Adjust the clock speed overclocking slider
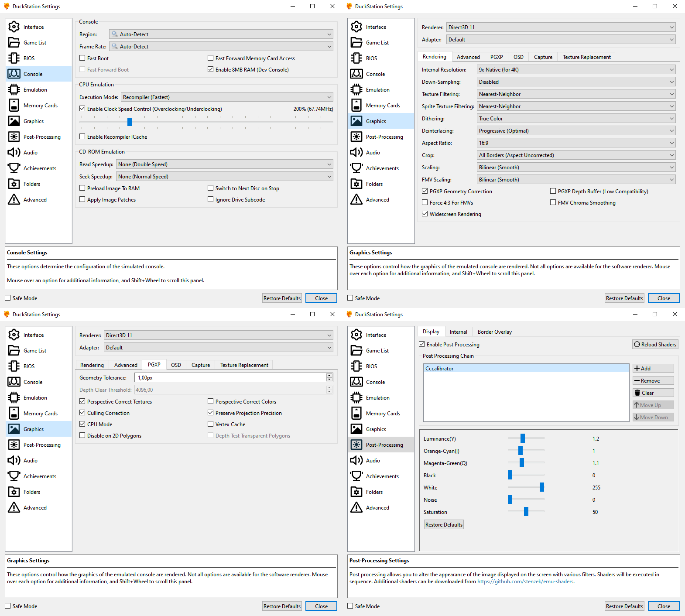 pos(130,122)
